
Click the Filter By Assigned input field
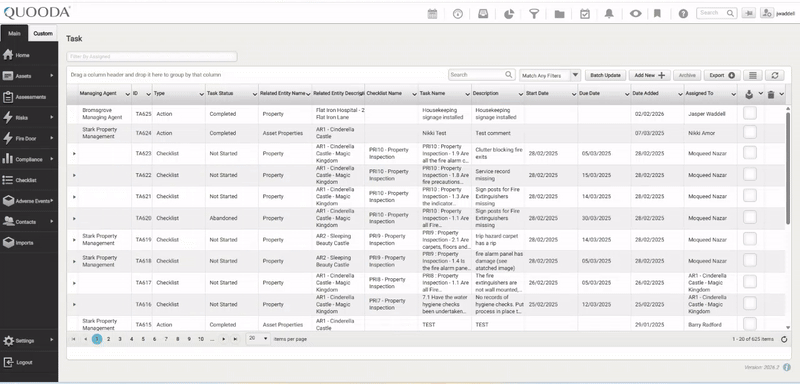[x=152, y=57]
